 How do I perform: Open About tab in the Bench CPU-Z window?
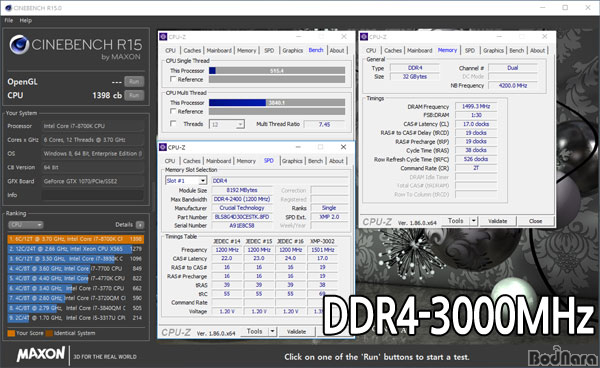coord(337,50)
